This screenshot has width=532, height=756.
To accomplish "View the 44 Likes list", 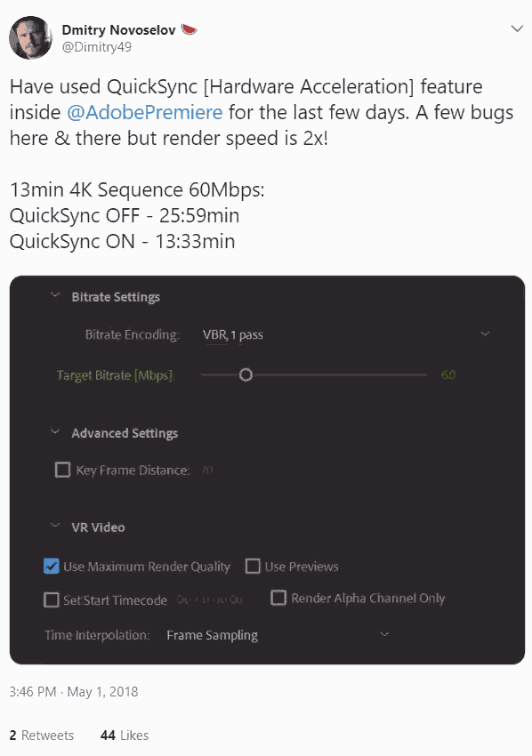I will click(x=125, y=736).
